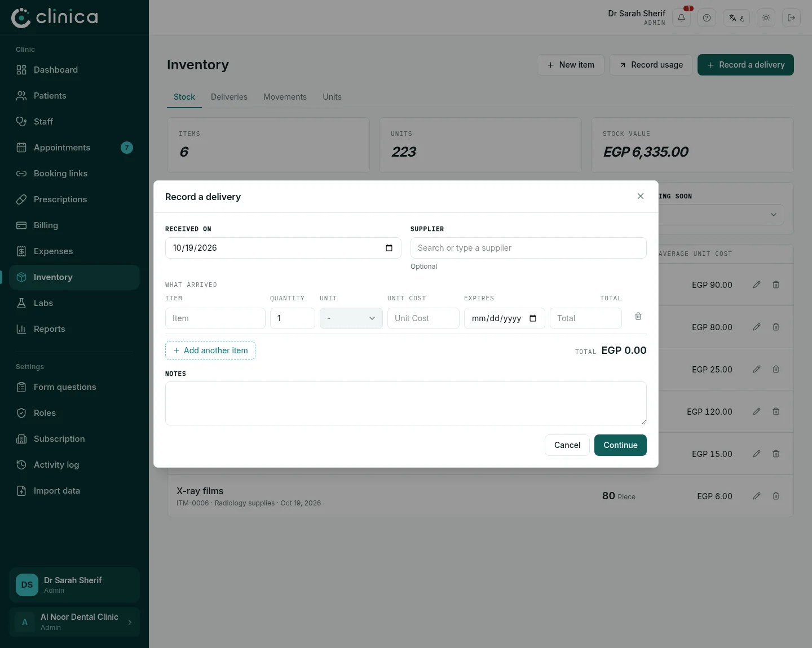
Task: Click the Quantity input field
Action: click(293, 318)
